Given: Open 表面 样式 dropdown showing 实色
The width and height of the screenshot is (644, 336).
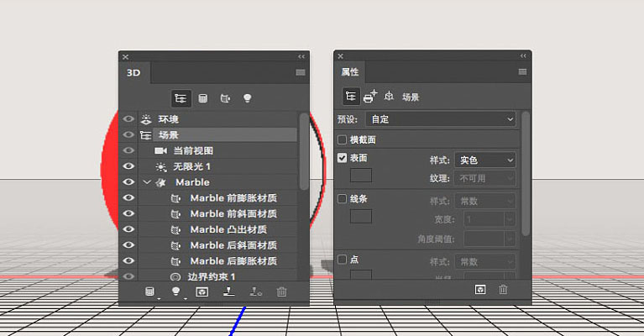Looking at the screenshot, I should (x=485, y=160).
